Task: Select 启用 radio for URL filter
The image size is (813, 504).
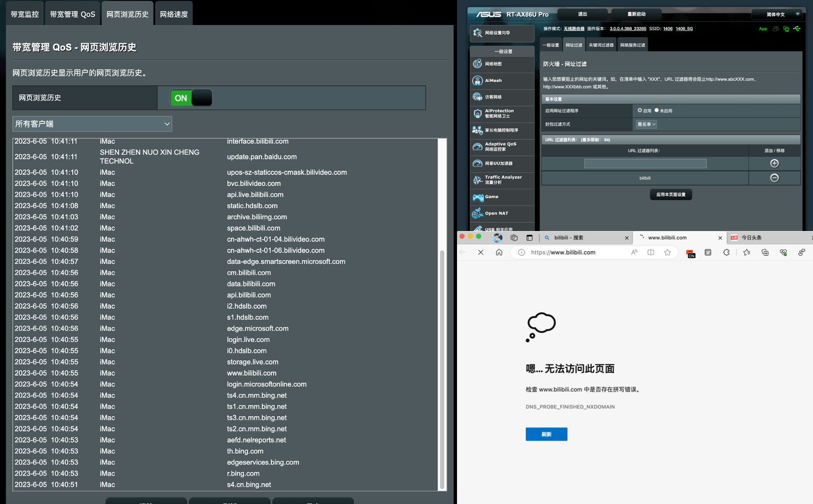Action: tap(640, 110)
